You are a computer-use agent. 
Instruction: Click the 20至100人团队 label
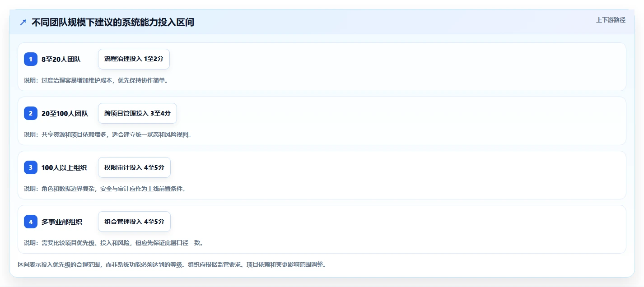(65, 113)
